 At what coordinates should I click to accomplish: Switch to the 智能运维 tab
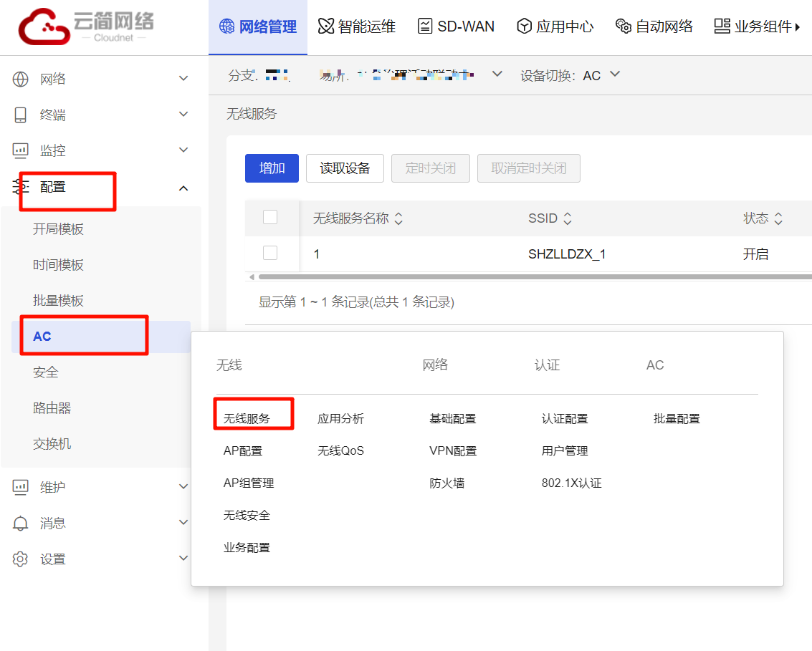[x=357, y=26]
